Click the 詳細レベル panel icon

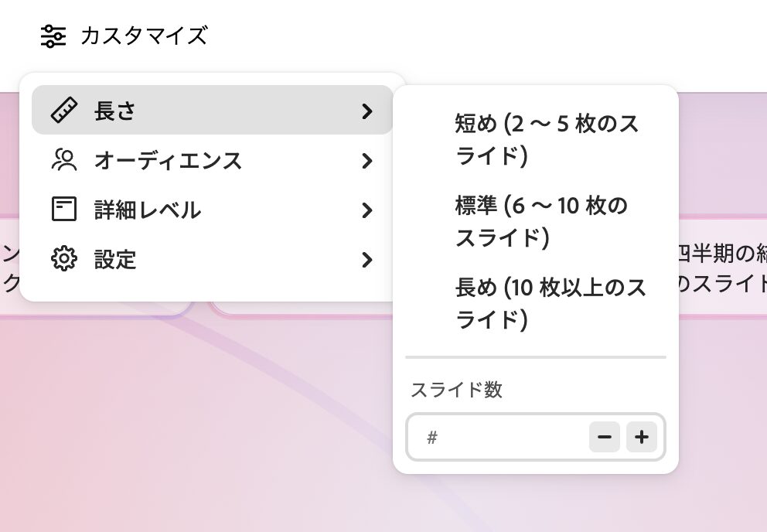64,209
